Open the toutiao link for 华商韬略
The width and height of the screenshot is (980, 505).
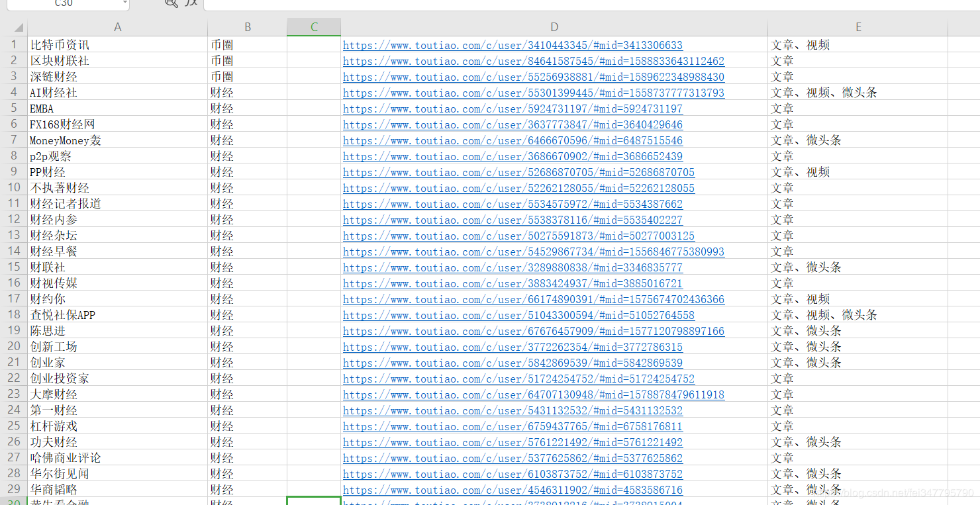(x=513, y=490)
